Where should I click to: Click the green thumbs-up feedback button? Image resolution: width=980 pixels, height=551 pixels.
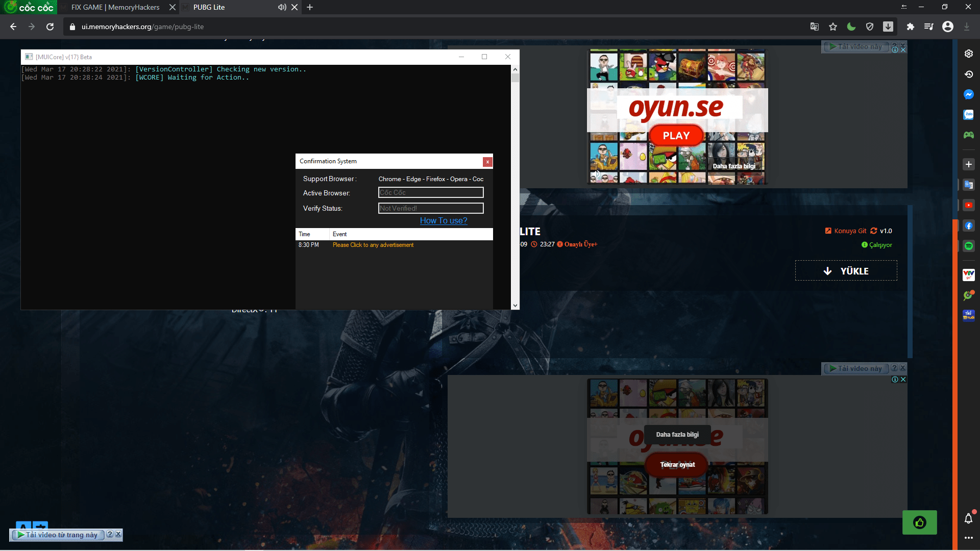(919, 522)
